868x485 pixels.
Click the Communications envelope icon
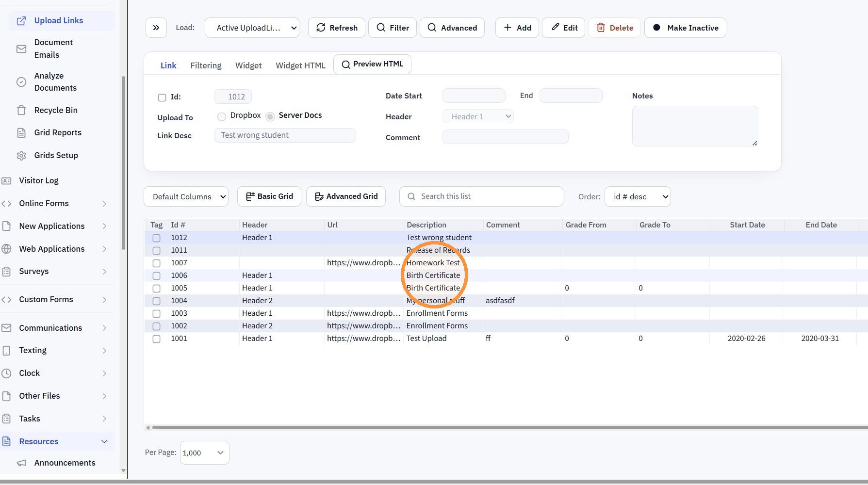click(x=6, y=328)
